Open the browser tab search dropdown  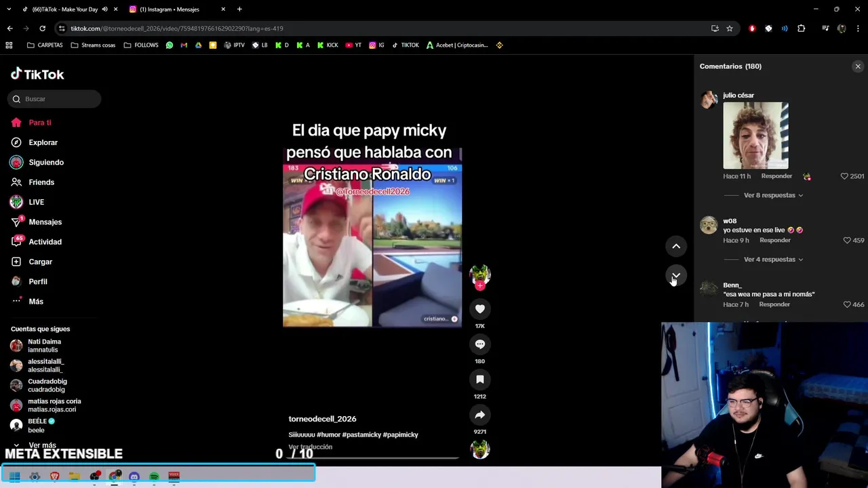pyautogui.click(x=9, y=9)
